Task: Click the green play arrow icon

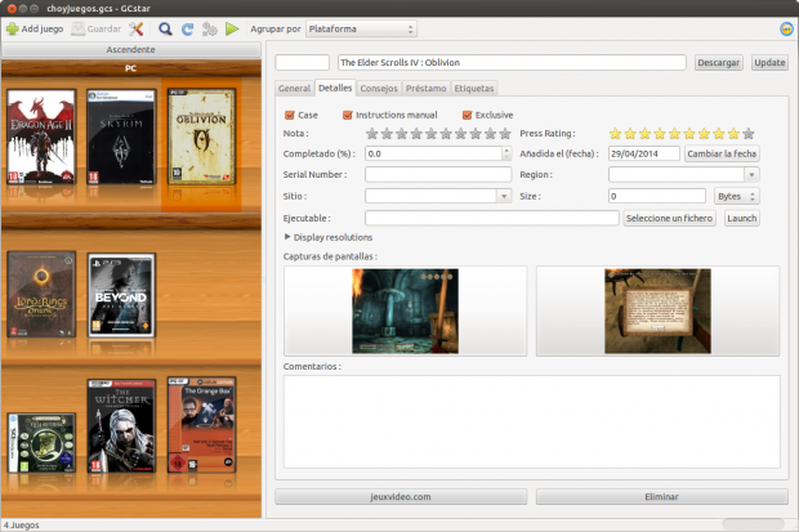Action: pos(232,29)
